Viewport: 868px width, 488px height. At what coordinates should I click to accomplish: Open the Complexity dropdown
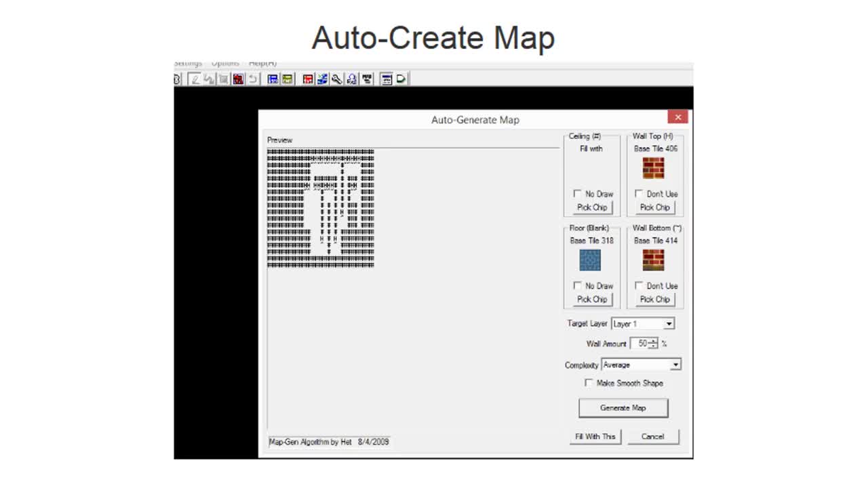642,365
